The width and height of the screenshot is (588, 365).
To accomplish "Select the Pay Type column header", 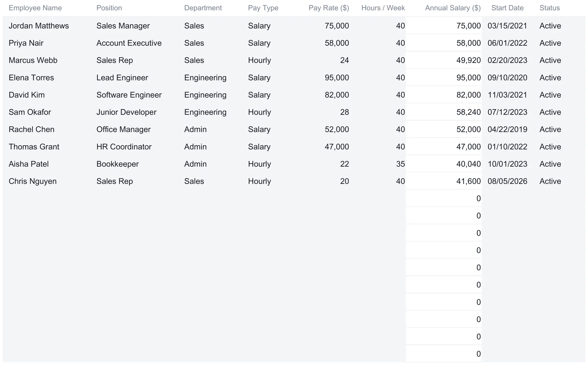I will 263,8.
